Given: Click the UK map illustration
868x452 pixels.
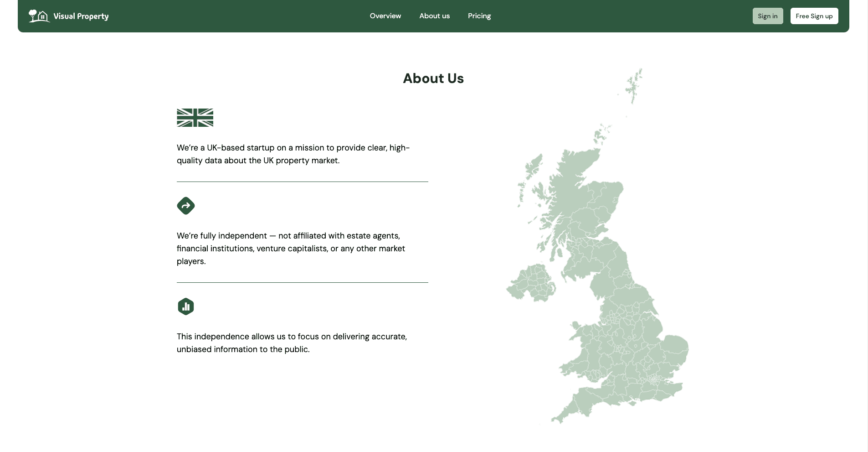Looking at the screenshot, I should (597, 246).
